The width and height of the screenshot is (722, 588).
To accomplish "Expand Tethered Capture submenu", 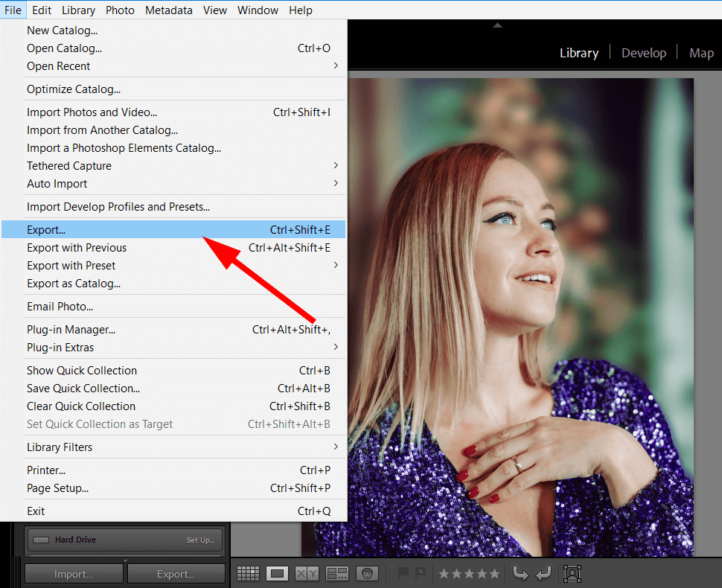I will pos(336,165).
